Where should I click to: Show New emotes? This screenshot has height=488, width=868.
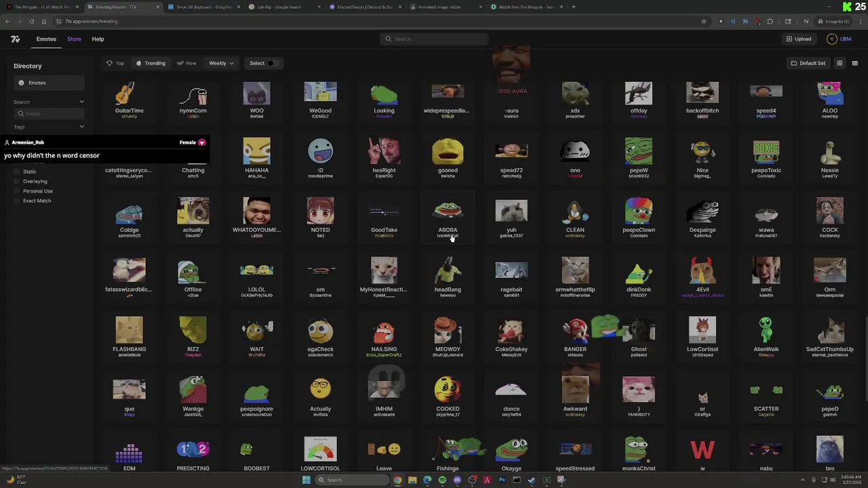(186, 63)
